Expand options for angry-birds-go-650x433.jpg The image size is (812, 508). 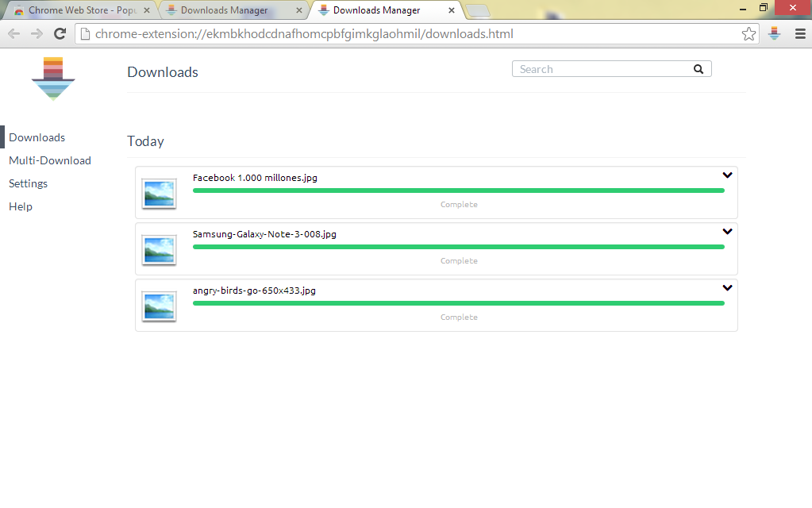[x=727, y=288]
